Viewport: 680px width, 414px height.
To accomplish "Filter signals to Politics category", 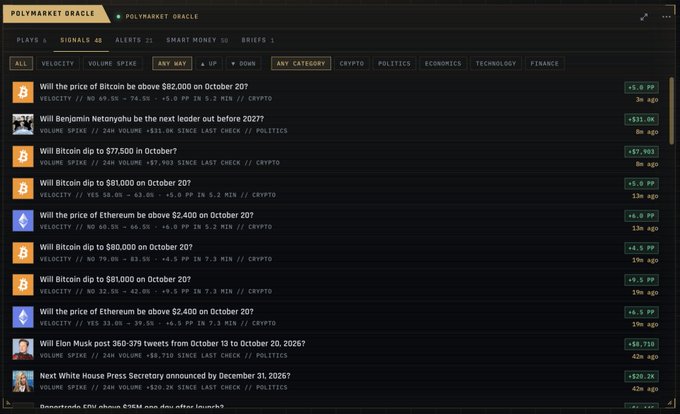I will pos(394,64).
